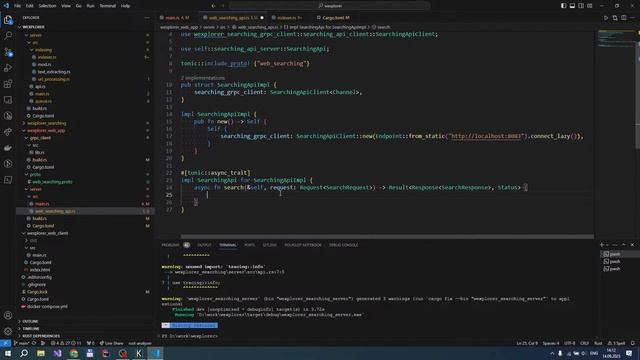This screenshot has width=640, height=360.
Task: Open the Search view in activity bar
Action: click(x=8, y=36)
